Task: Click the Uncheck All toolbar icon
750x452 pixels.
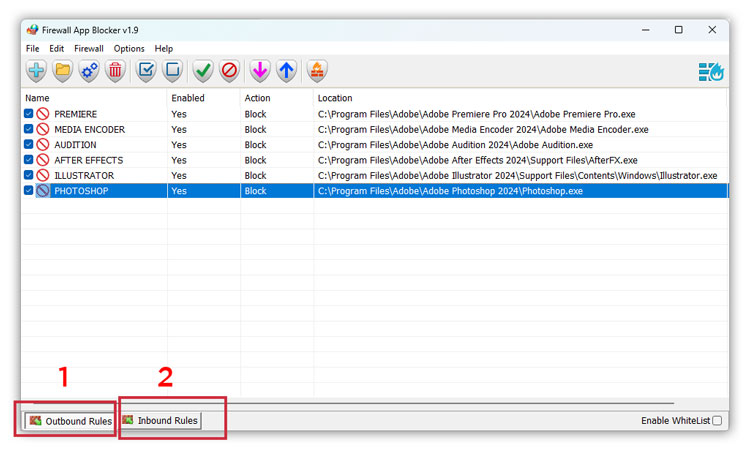Action: [x=172, y=71]
